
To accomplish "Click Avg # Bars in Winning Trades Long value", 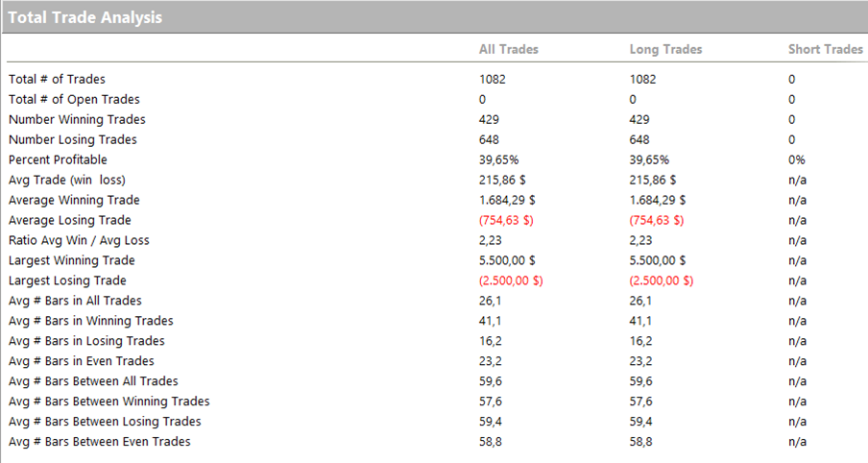I will [639, 322].
